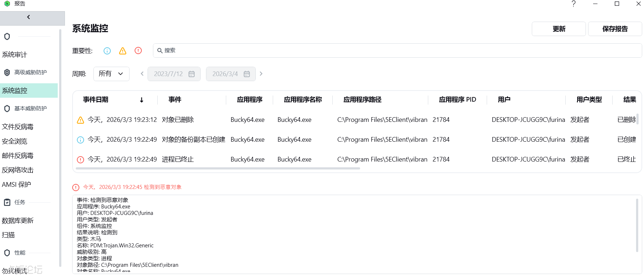This screenshot has height=278, width=644.
Task: Select the 对象已删除 event row
Action: pos(357,120)
